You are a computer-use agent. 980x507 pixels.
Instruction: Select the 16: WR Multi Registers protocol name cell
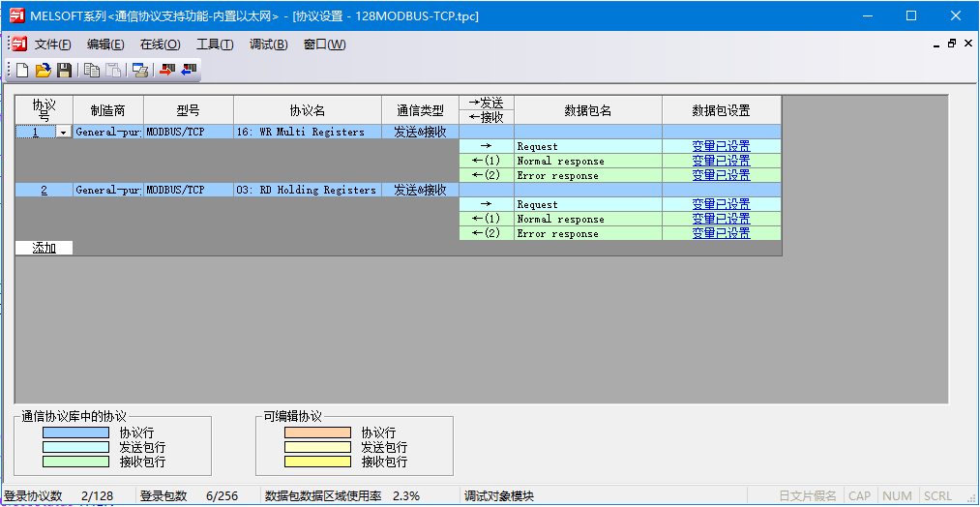coord(307,132)
